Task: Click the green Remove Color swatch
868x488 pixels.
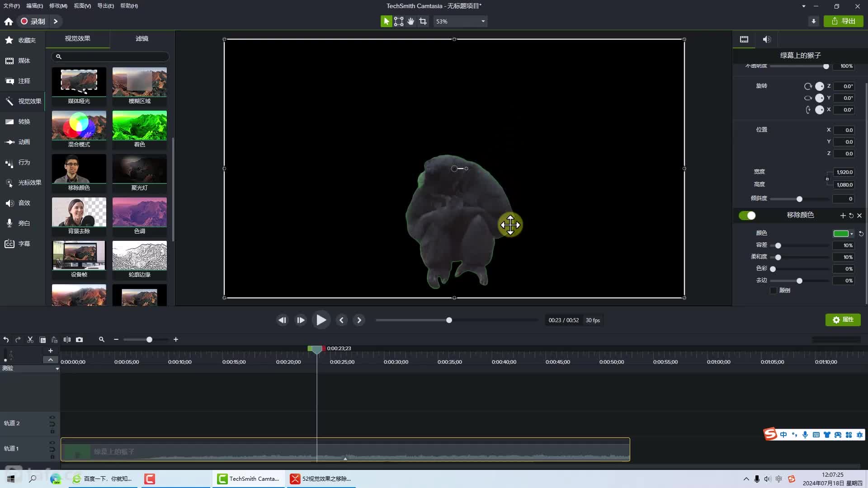Action: click(x=841, y=234)
